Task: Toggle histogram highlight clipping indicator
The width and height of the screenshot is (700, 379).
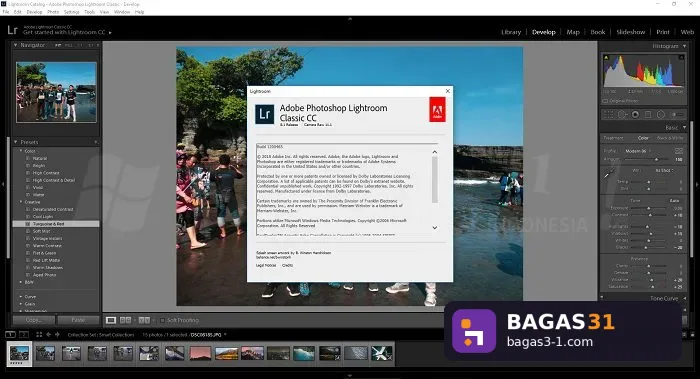Action: (681, 57)
